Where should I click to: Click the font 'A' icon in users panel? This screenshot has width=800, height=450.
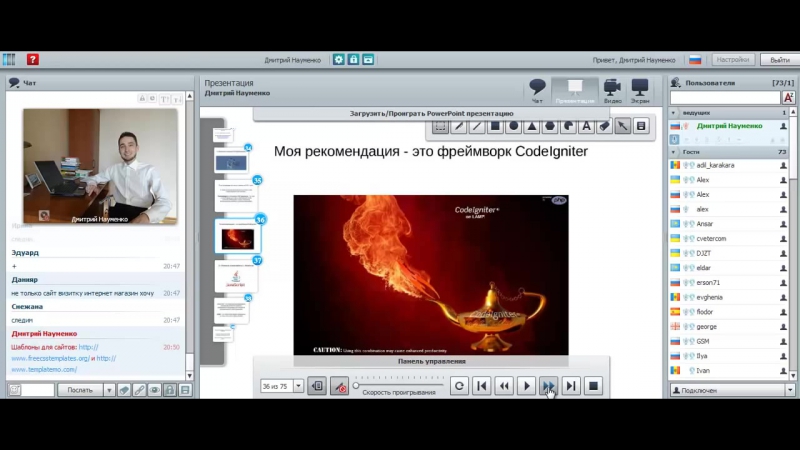pos(788,97)
